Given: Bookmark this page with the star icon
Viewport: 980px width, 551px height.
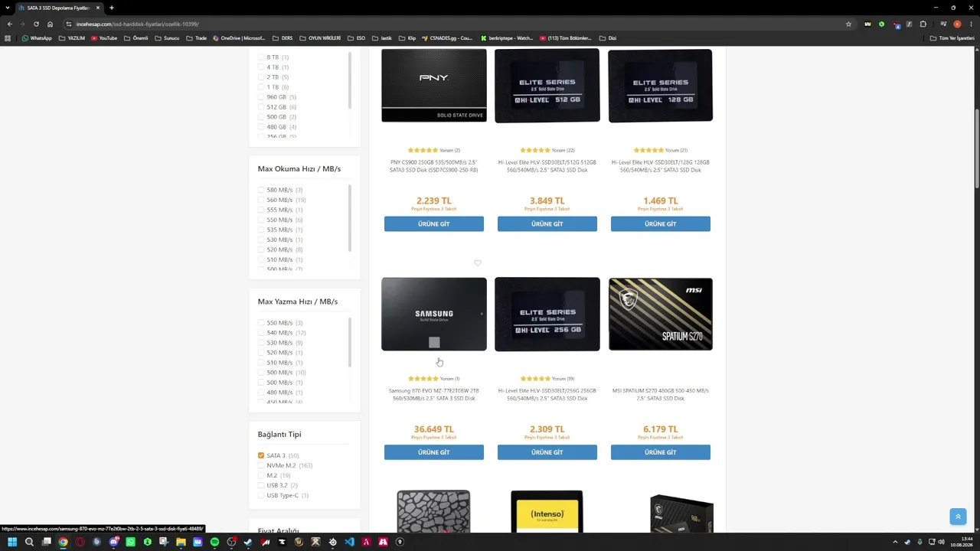Looking at the screenshot, I should (848, 24).
